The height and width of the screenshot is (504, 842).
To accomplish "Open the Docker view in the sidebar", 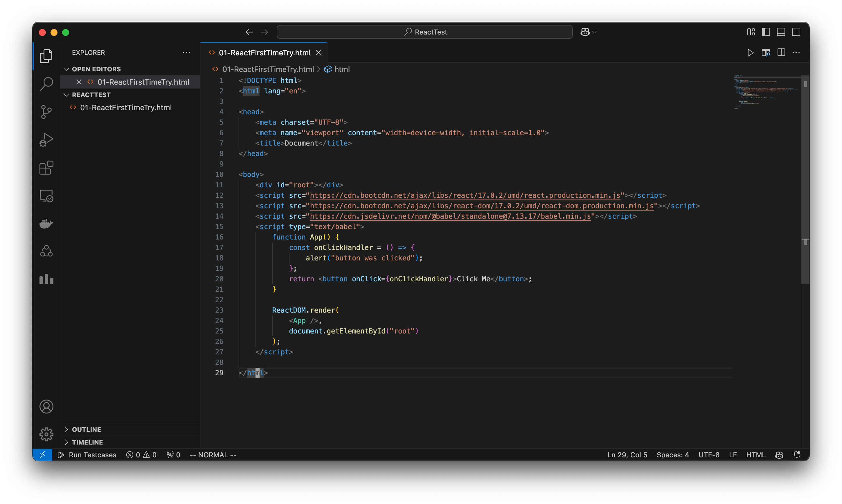I will [x=46, y=223].
